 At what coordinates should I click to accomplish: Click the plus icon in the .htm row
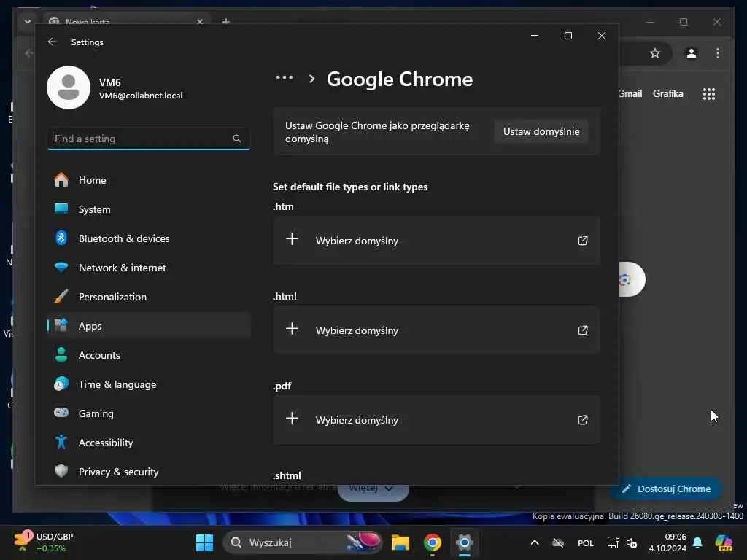click(x=292, y=239)
